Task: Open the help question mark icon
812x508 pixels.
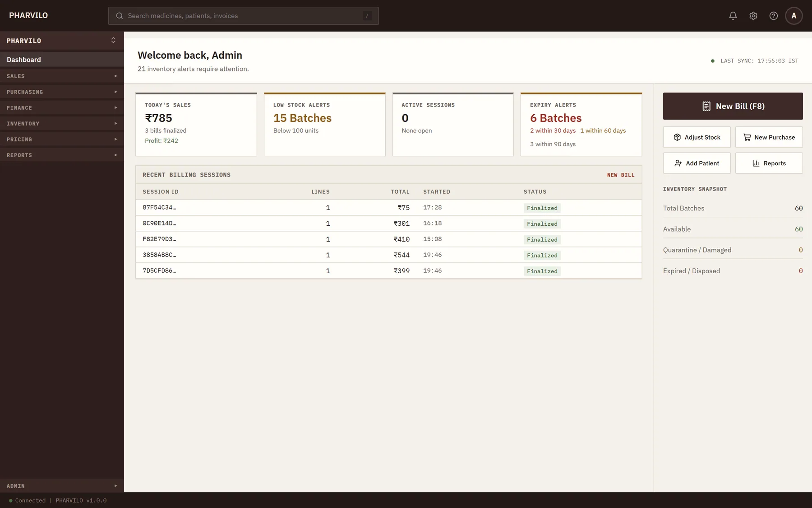Action: click(774, 16)
